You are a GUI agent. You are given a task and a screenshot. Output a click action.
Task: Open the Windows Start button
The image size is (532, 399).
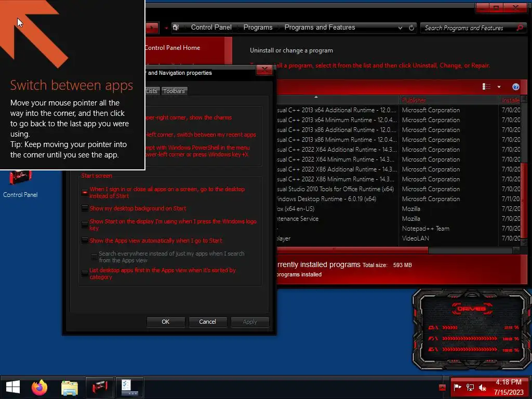click(13, 387)
